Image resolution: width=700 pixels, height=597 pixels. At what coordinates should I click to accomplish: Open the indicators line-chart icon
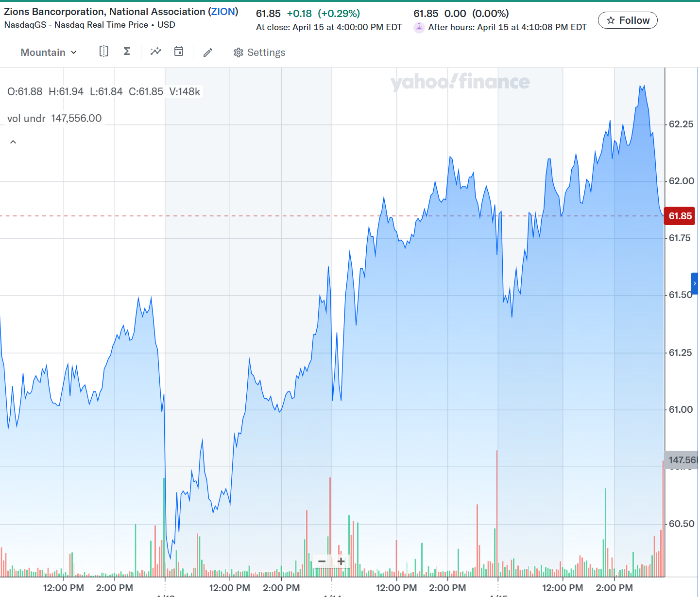pos(156,52)
